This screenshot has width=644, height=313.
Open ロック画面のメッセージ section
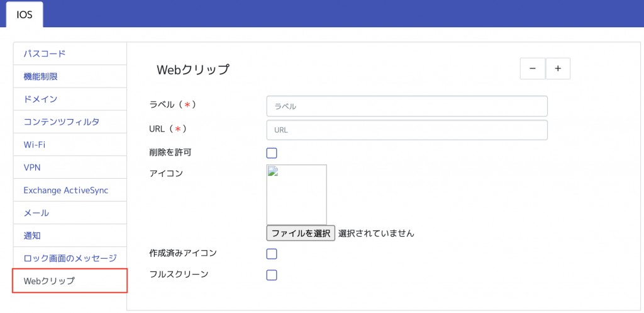pyautogui.click(x=70, y=258)
